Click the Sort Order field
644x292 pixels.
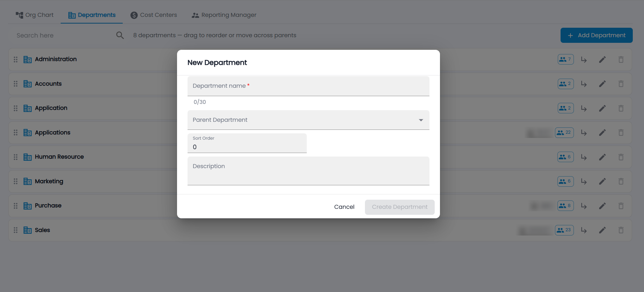click(247, 143)
